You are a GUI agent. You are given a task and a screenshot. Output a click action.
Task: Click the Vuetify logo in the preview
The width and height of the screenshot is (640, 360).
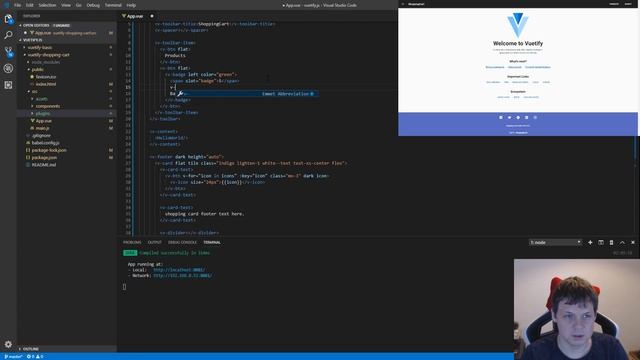click(518, 25)
